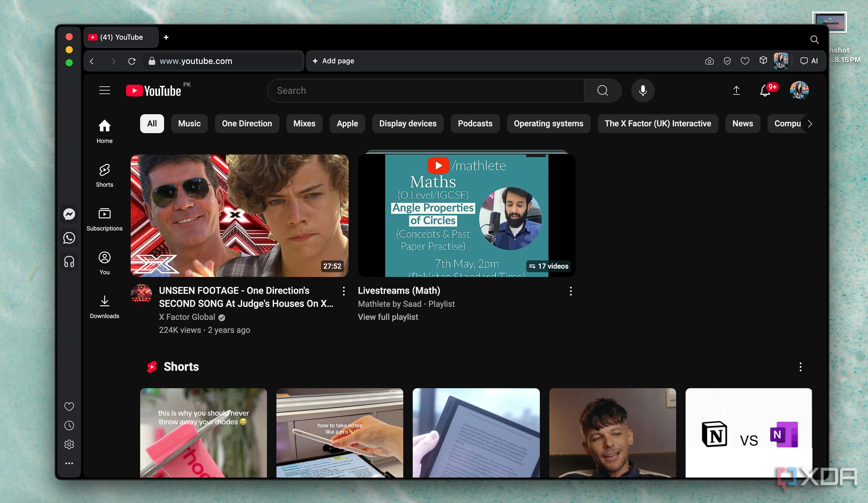Open YouTube account avatar menu
The width and height of the screenshot is (868, 503).
[799, 90]
